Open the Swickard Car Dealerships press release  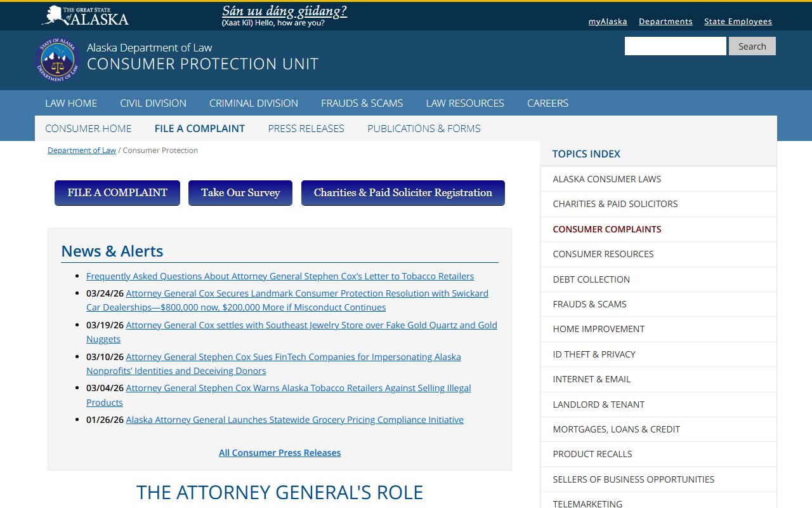point(287,300)
